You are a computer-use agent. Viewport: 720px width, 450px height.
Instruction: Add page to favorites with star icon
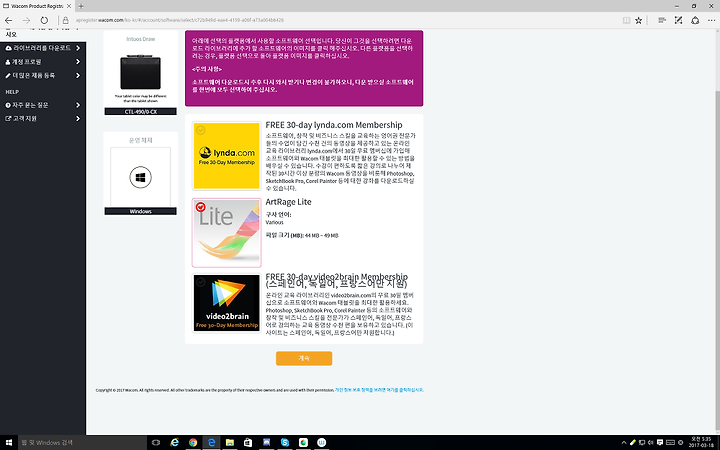point(638,20)
